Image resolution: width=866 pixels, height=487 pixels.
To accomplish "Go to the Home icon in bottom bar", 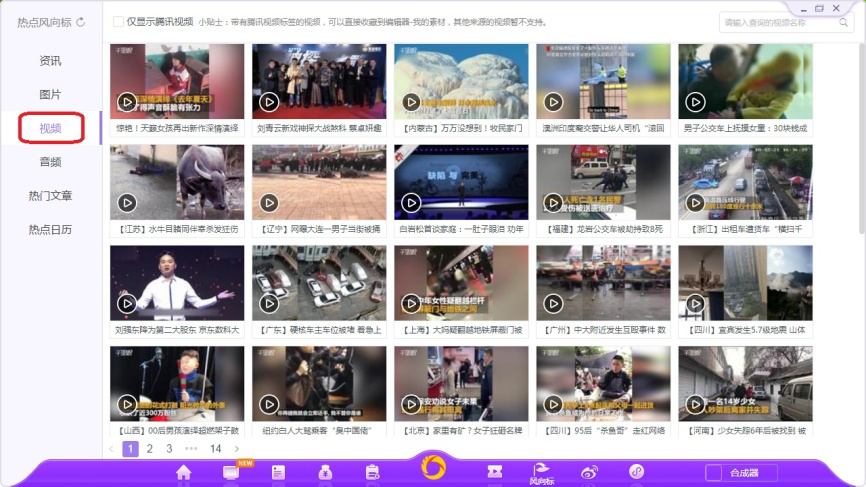I will pyautogui.click(x=183, y=473).
